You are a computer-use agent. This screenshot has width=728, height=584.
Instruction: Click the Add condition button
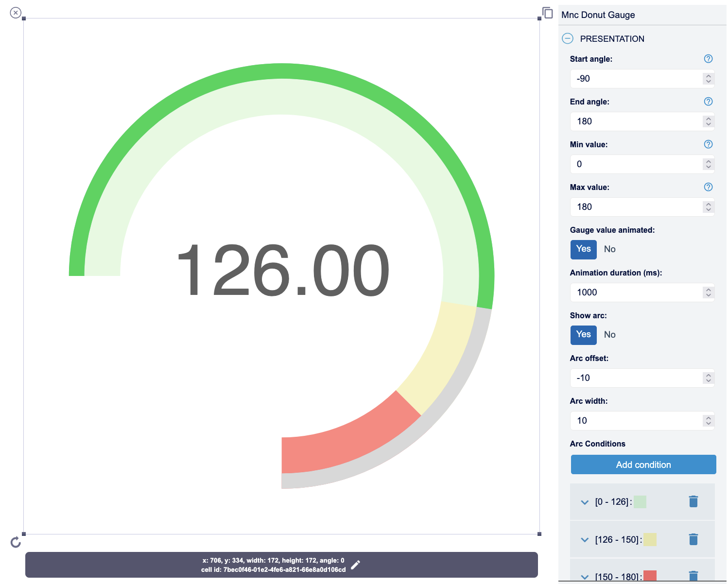click(x=643, y=464)
